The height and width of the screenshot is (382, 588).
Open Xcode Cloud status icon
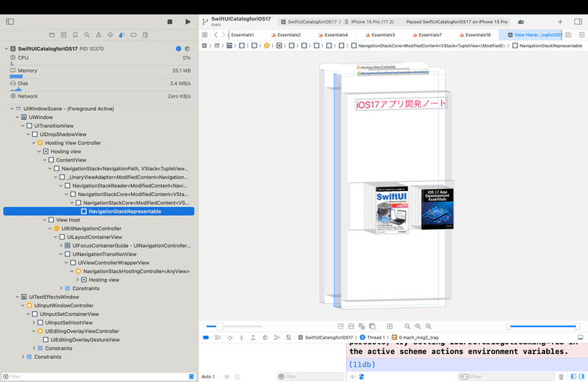(521, 22)
